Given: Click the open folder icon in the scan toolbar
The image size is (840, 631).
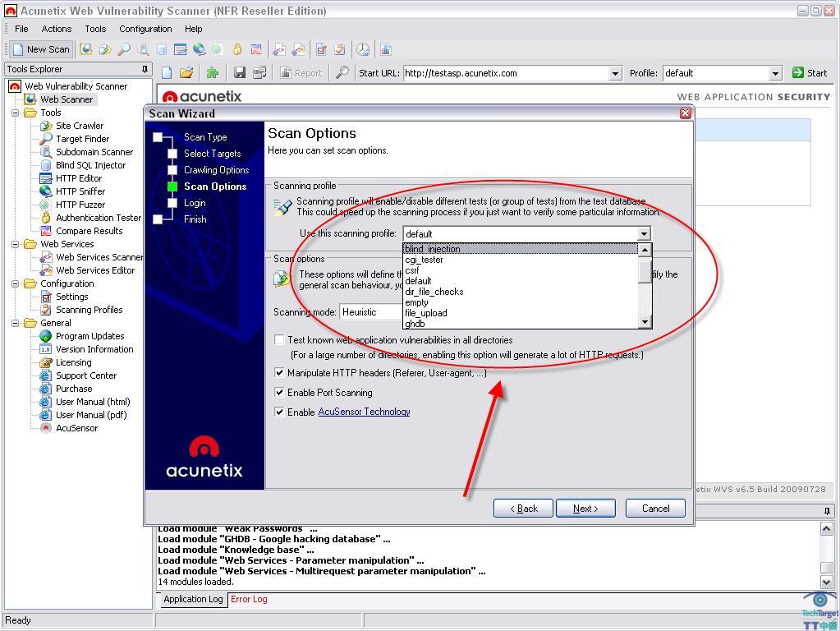Looking at the screenshot, I should coord(186,73).
